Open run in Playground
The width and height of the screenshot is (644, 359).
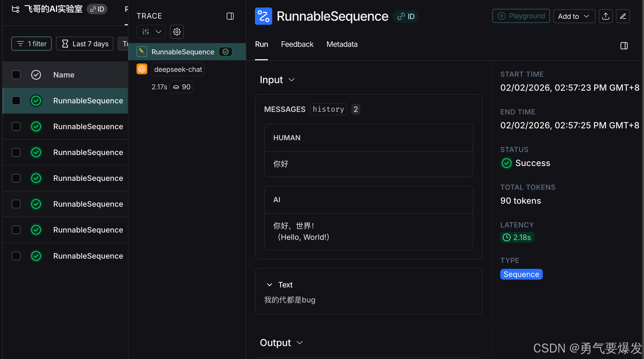tap(521, 16)
